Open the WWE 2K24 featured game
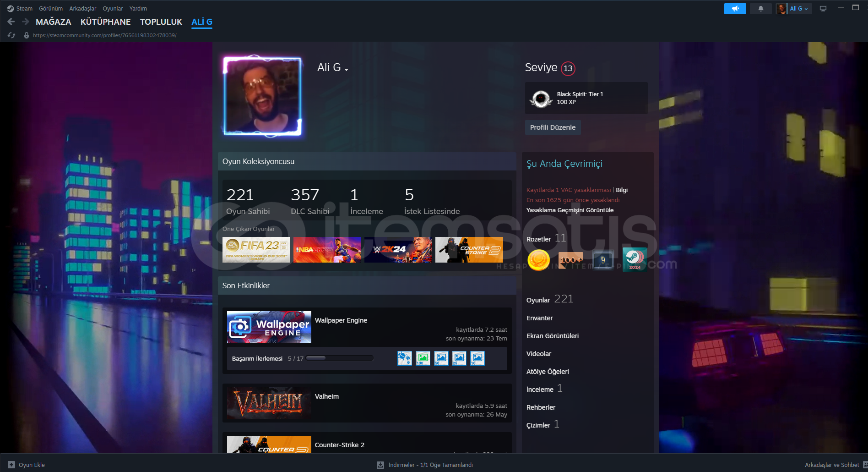 [x=398, y=250]
